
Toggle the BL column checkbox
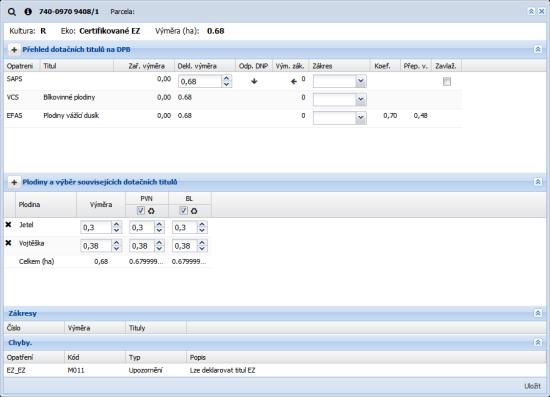point(183,210)
